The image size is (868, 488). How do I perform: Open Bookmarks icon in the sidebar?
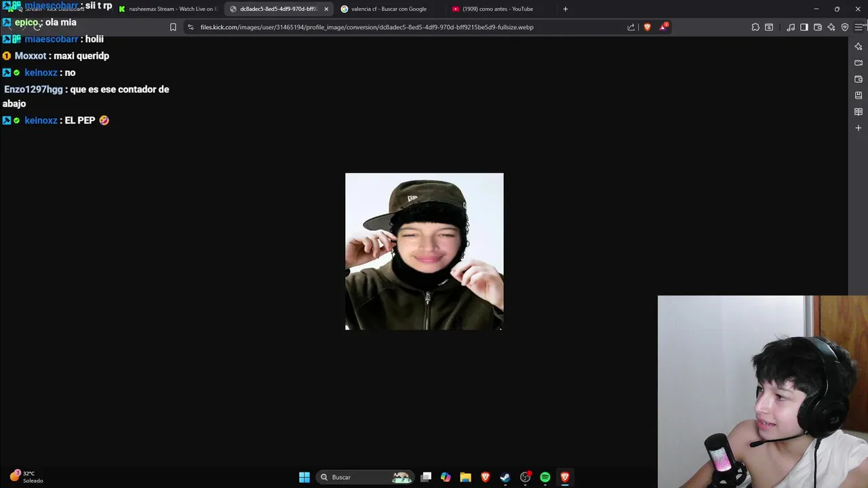(859, 96)
